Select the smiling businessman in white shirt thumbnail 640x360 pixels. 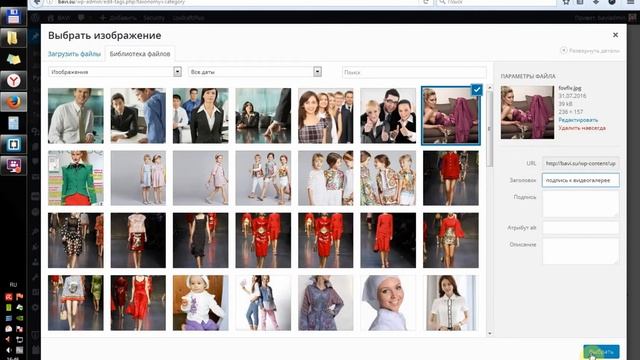point(76,116)
